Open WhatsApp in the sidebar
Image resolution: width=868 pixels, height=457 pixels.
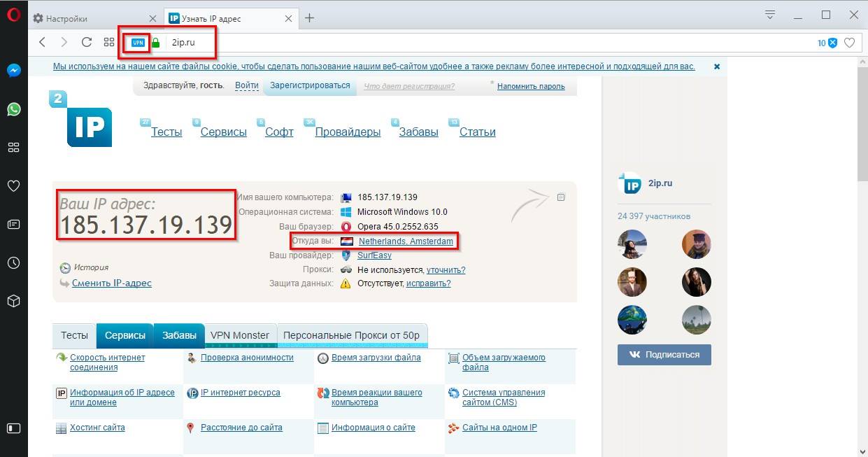(13, 109)
